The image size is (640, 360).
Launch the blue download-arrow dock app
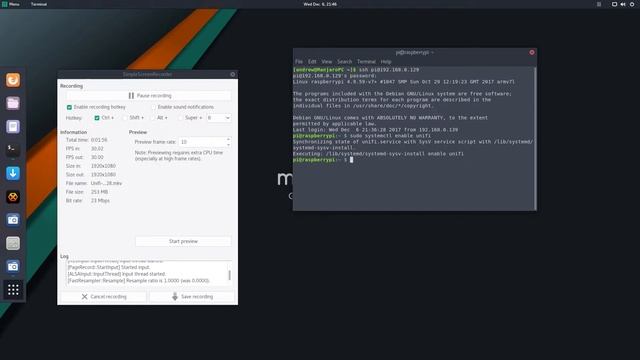coord(13,173)
